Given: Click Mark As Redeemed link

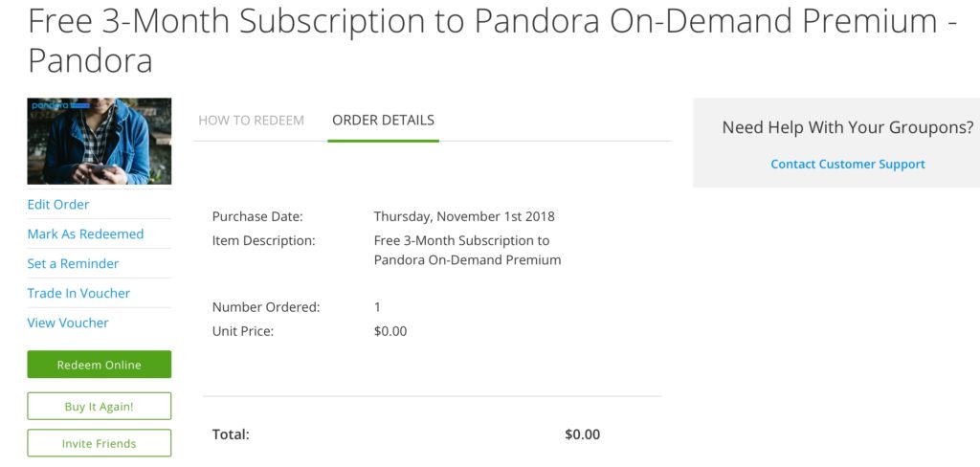Looking at the screenshot, I should [x=85, y=233].
